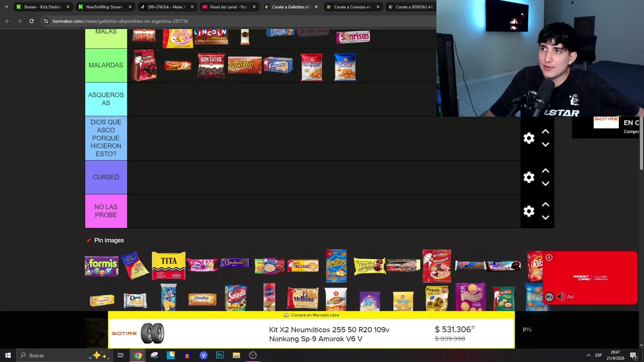Show hidden system tray icons
The image size is (644, 362).
(588, 355)
